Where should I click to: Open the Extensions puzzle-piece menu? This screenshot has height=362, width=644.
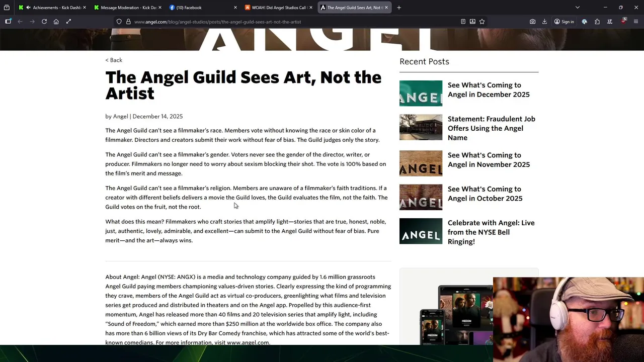(597, 22)
